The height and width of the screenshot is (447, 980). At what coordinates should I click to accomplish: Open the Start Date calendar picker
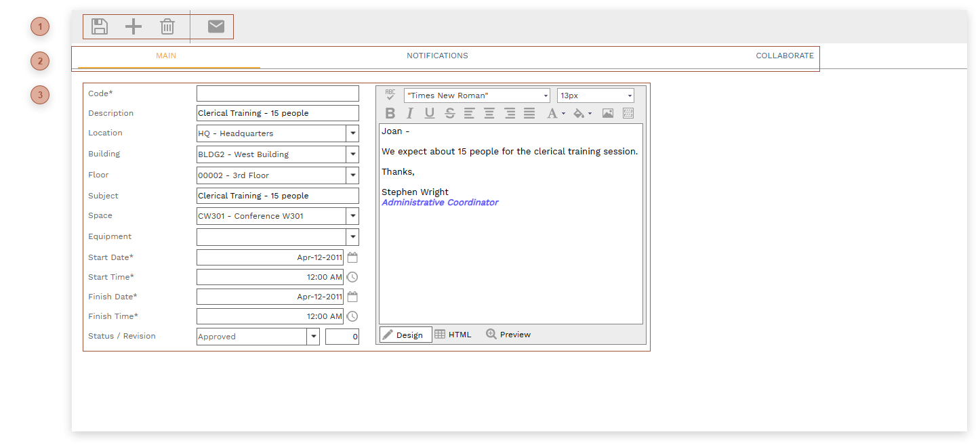352,258
